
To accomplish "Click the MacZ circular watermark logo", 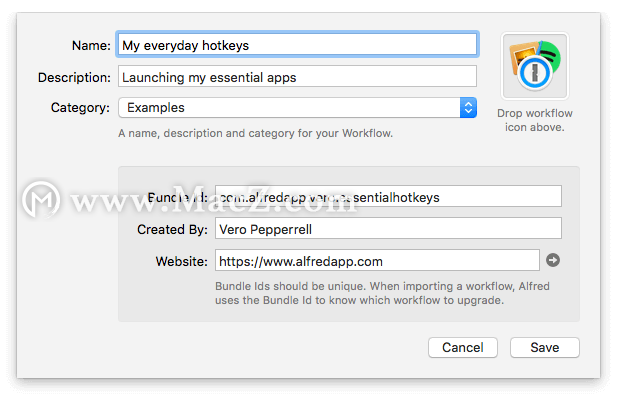I will (41, 200).
